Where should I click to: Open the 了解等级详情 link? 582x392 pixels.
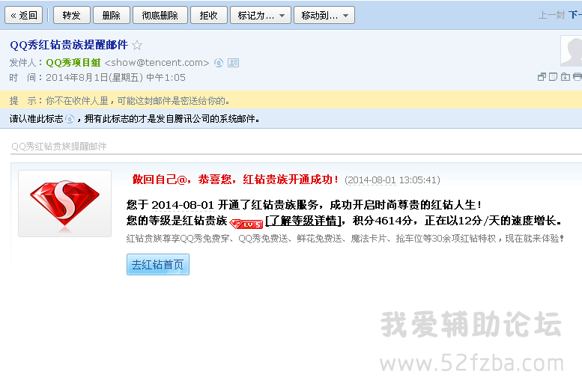(303, 221)
